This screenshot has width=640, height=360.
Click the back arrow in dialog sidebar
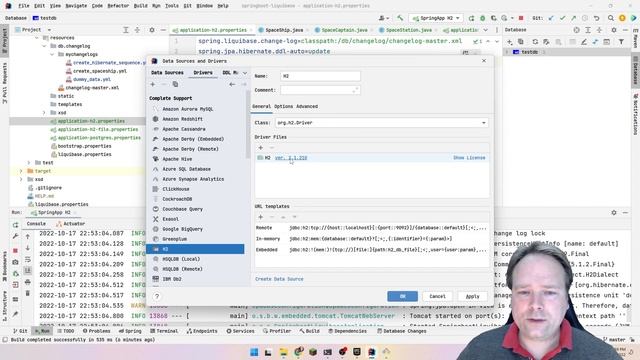coord(232,84)
